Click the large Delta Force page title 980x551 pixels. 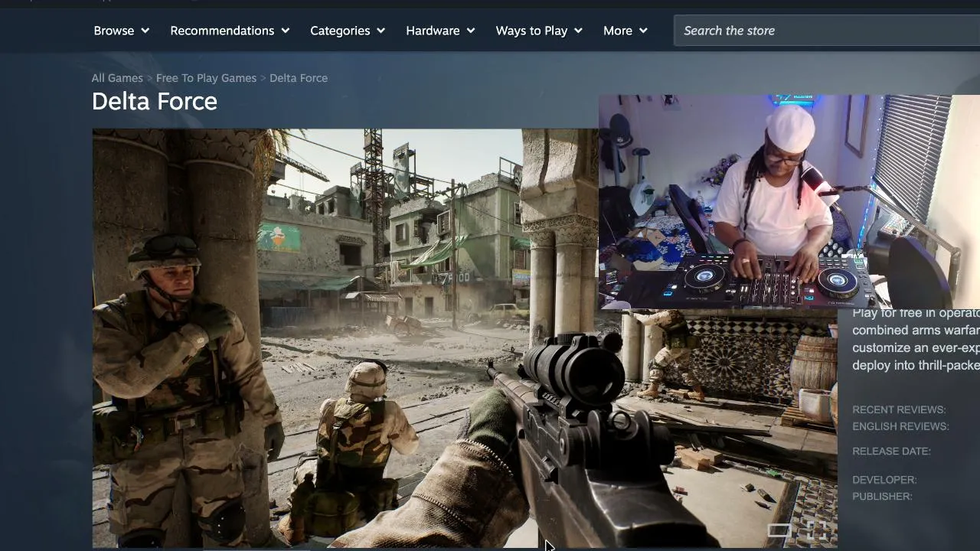click(x=155, y=101)
